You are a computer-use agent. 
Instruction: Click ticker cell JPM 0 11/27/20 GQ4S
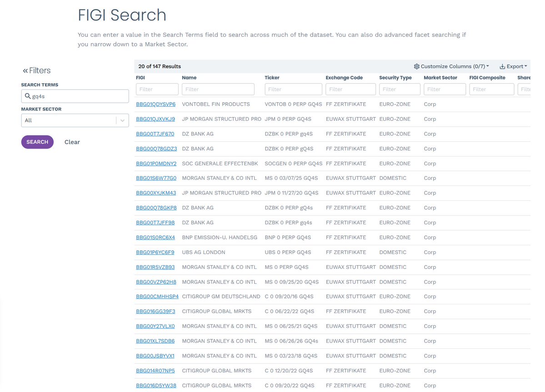(291, 193)
